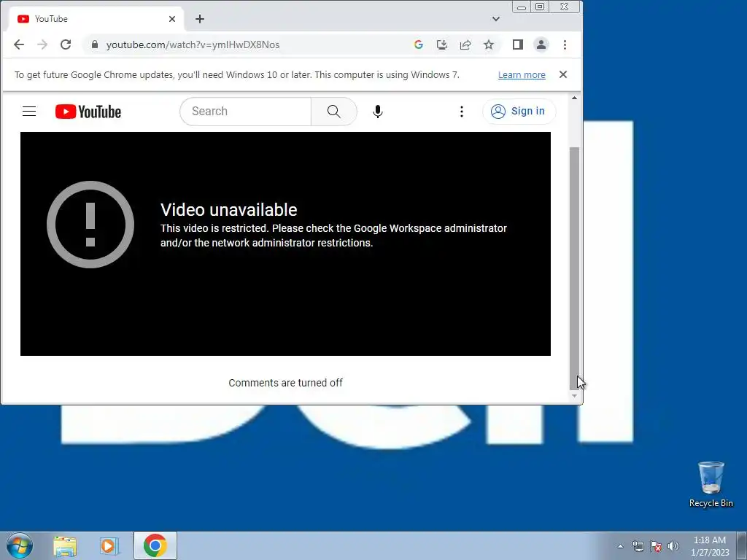
Task: Click the Google icon in address bar
Action: tap(419, 44)
